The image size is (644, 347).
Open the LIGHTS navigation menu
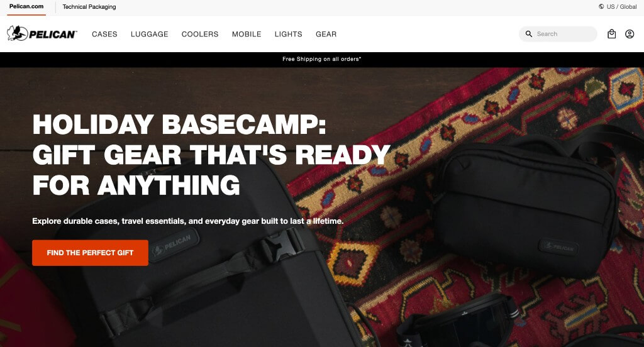(x=288, y=34)
